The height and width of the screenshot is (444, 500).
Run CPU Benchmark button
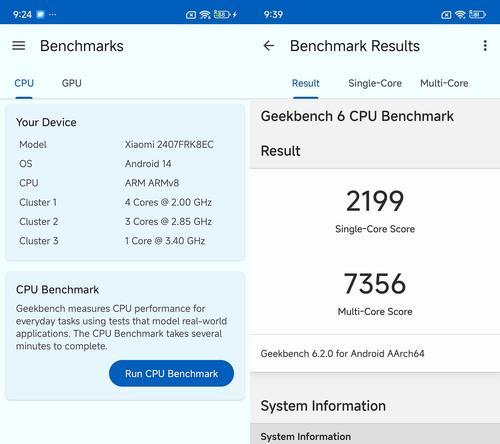click(x=171, y=373)
